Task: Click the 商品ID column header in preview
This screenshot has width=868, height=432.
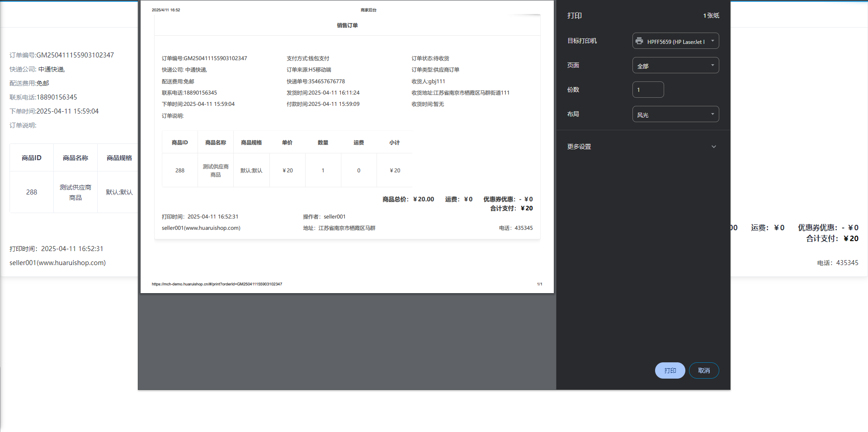Action: [179, 142]
